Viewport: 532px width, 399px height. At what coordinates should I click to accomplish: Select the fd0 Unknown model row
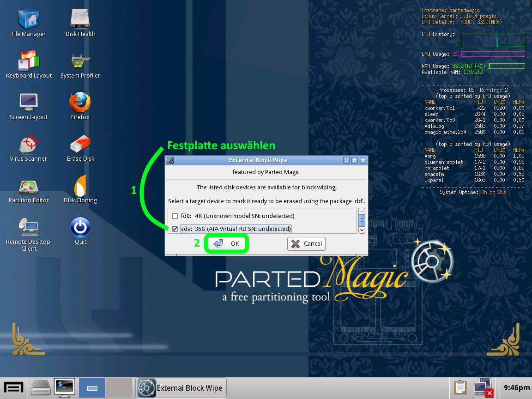click(237, 216)
